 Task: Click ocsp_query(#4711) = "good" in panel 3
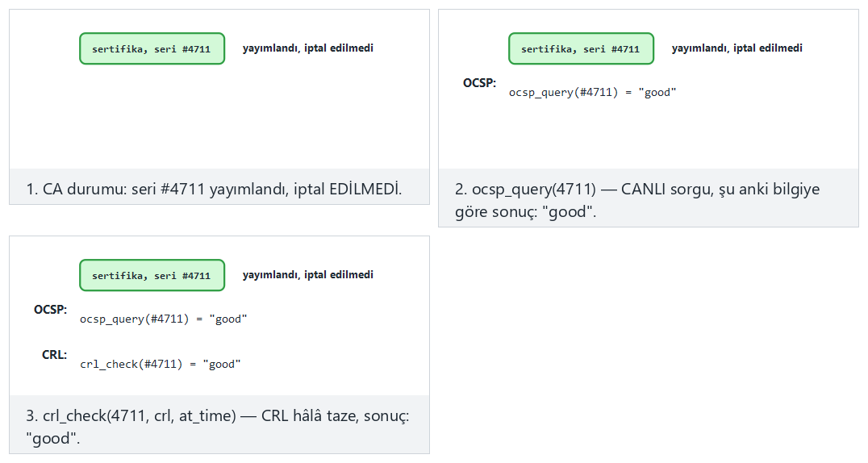tap(163, 319)
